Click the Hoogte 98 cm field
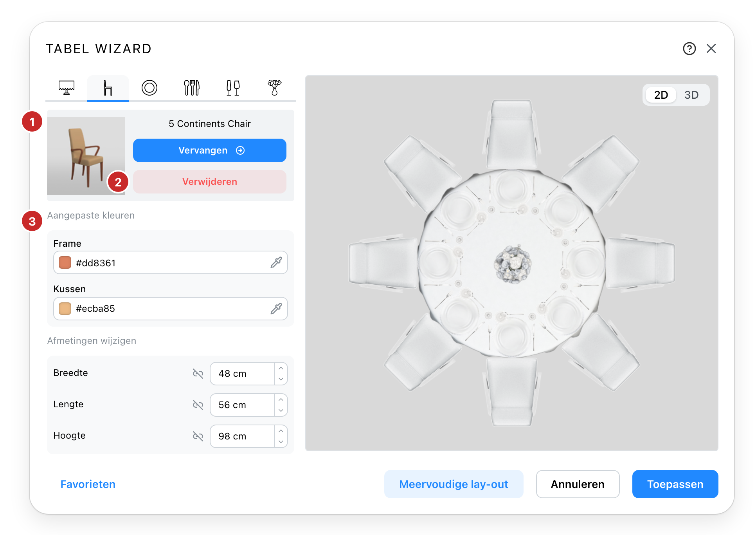756x535 pixels. pyautogui.click(x=242, y=436)
